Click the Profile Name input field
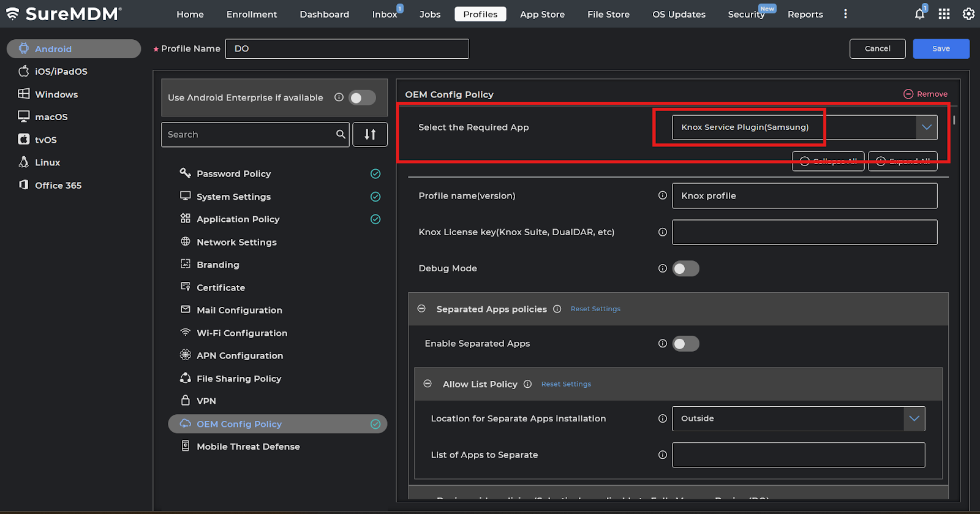Screen dimensions: 980x514 coord(347,48)
